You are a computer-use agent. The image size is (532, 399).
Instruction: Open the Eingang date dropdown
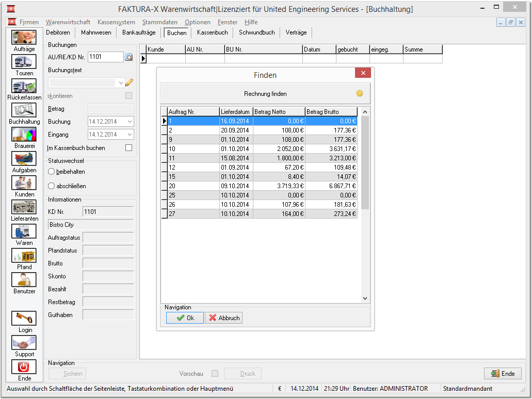click(130, 134)
